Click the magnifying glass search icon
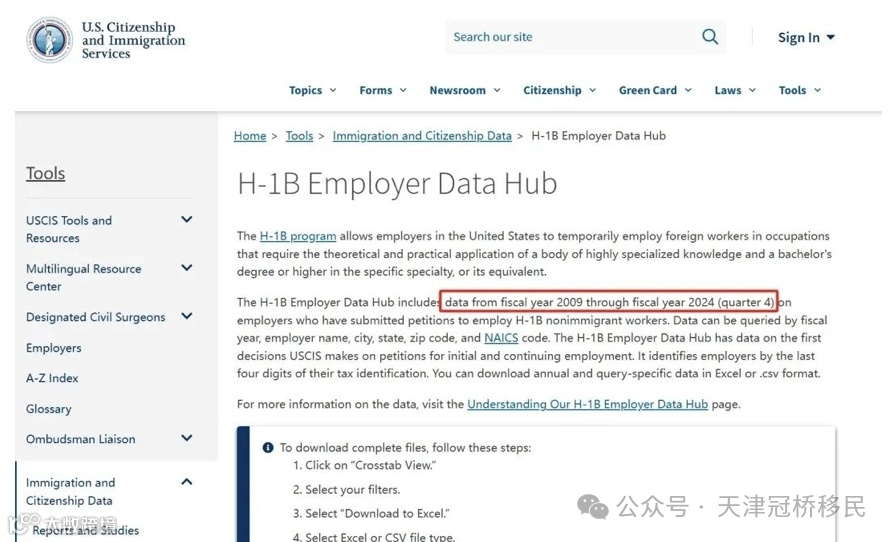894x542 pixels. point(710,37)
